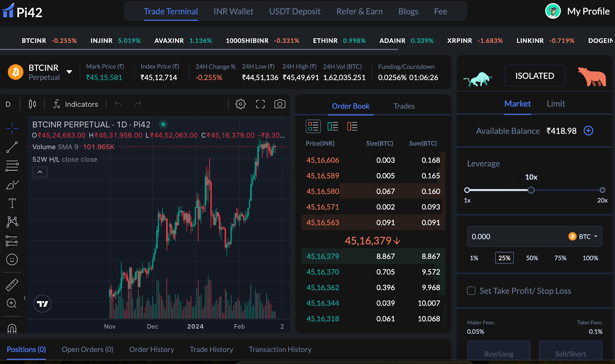The image size is (615, 364).
Task: Open the forecasting and measurement tools
Action: (12, 241)
